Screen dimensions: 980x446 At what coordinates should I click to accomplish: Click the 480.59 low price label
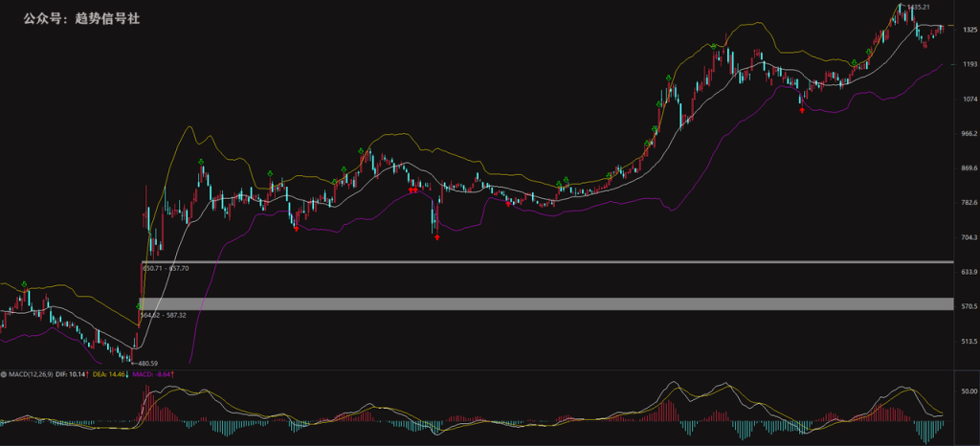[x=145, y=364]
